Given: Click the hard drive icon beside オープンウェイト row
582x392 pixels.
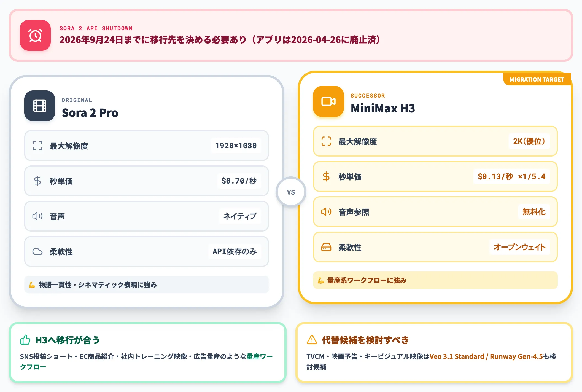Looking at the screenshot, I should 326,247.
